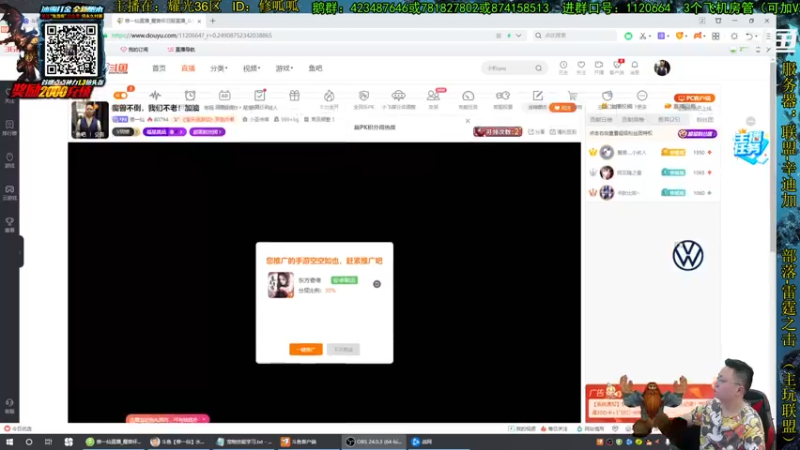The width and height of the screenshot is (800, 450).
Task: Click the gamepad icon in streamer toolbar
Action: point(503,95)
